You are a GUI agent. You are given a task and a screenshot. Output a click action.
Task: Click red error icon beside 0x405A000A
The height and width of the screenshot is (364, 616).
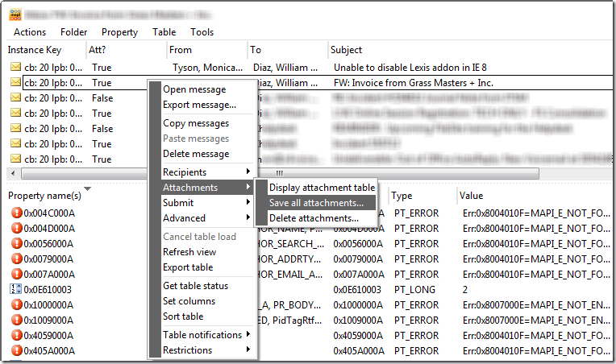coord(17,351)
